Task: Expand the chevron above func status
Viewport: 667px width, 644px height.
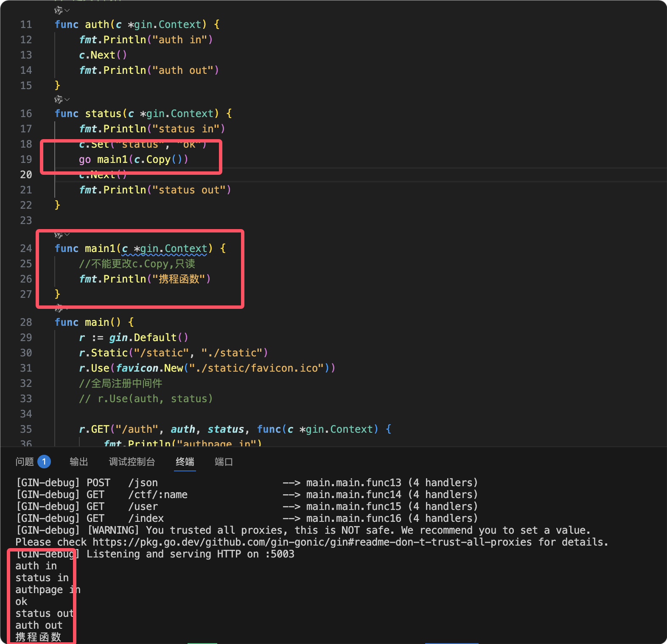Action: [x=67, y=99]
